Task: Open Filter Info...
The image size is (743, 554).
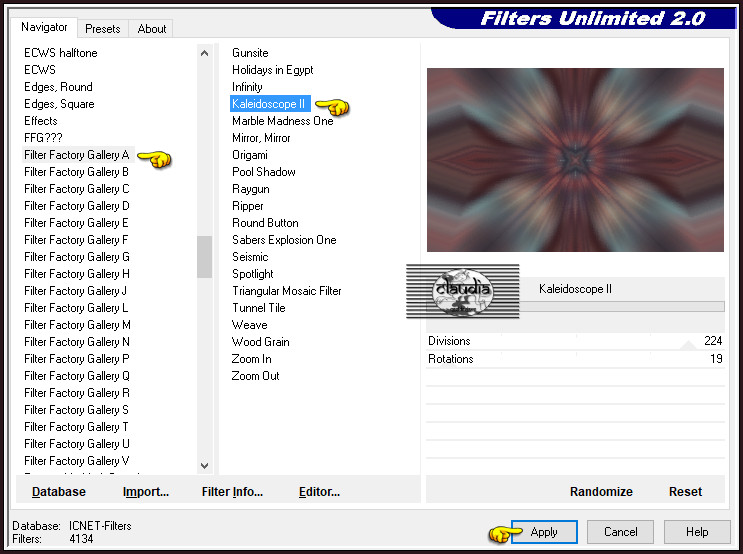Action: pyautogui.click(x=232, y=491)
